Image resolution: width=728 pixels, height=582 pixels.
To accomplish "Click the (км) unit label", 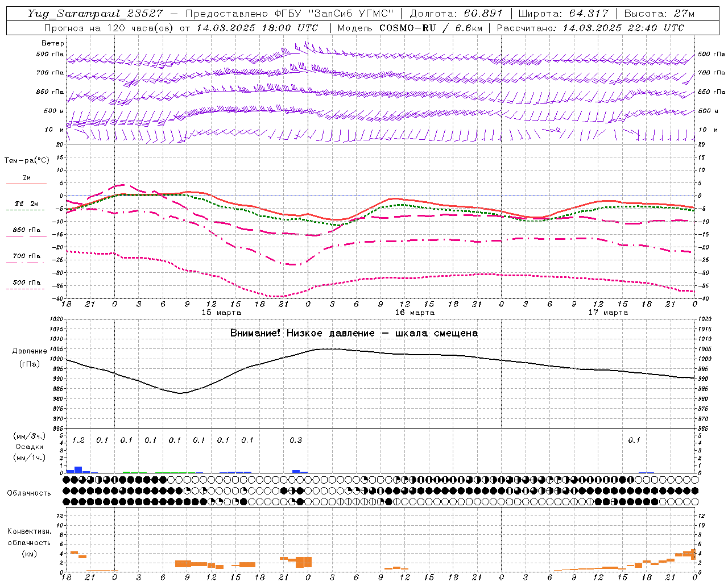I will pos(30,554).
